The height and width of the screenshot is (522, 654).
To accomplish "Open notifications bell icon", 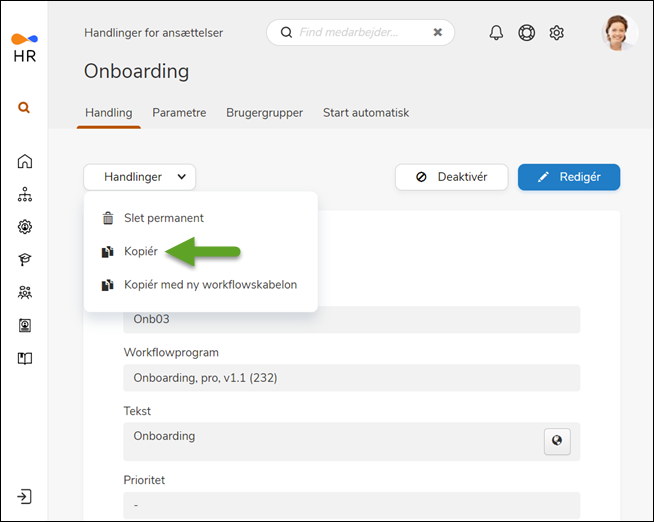I will 496,33.
